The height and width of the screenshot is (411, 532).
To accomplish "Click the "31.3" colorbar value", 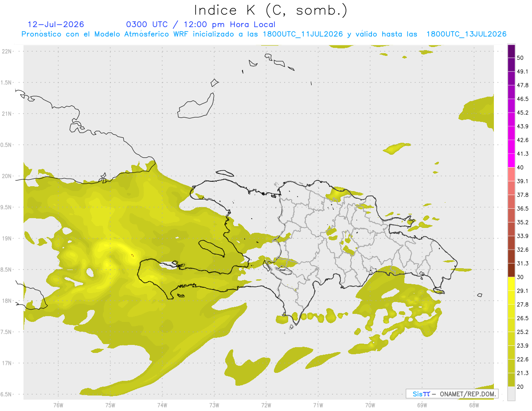I will point(523,263).
